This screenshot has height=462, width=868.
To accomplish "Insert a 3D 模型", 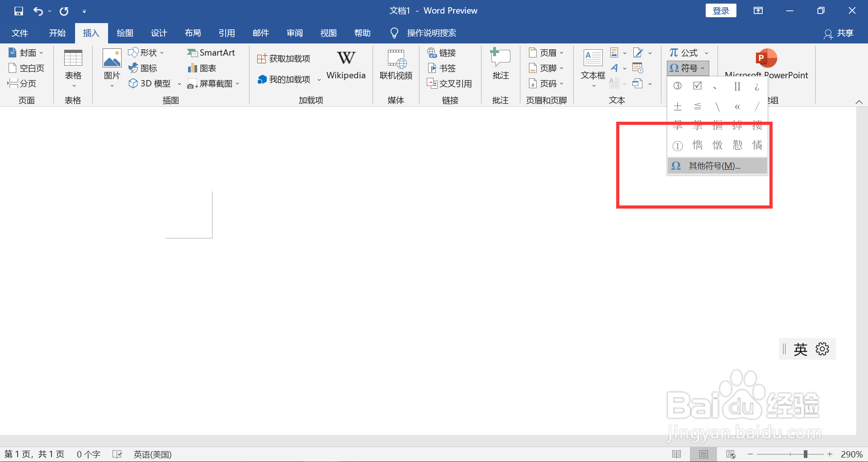I will point(150,83).
